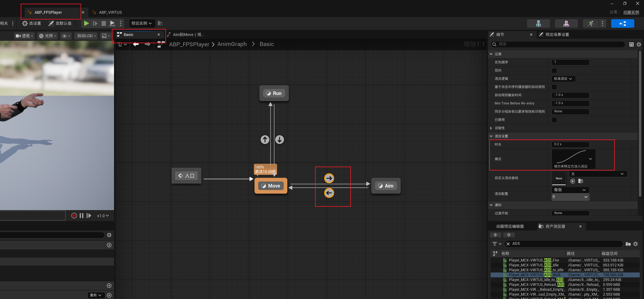Click the find-in-content-browser icon beside 预览实例
Viewport: 644px width, 299px height.
point(160,23)
